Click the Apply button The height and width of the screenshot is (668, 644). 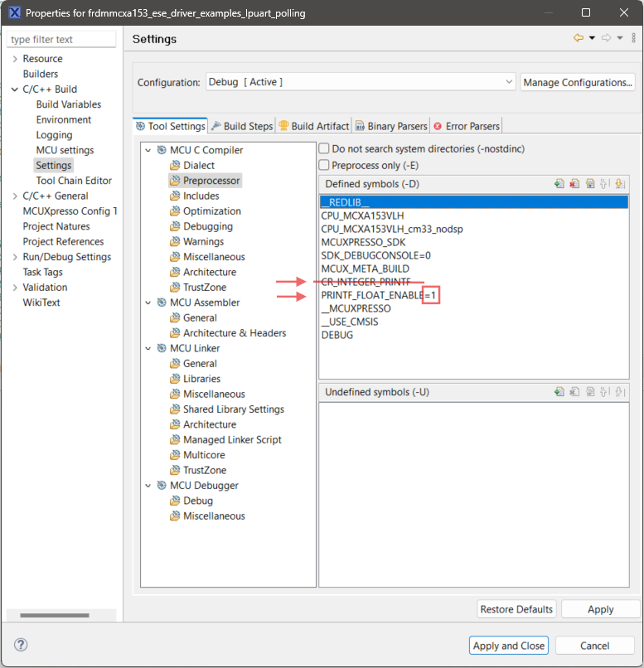point(601,609)
